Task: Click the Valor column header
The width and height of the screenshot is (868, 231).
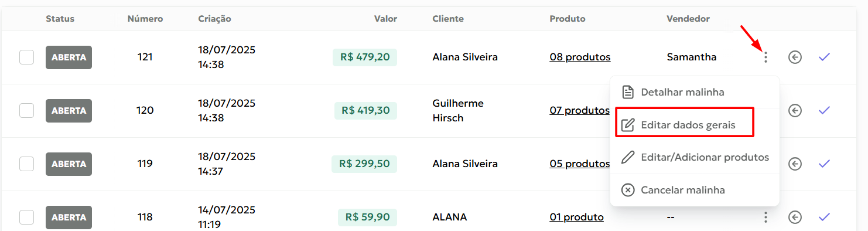Action: [385, 19]
